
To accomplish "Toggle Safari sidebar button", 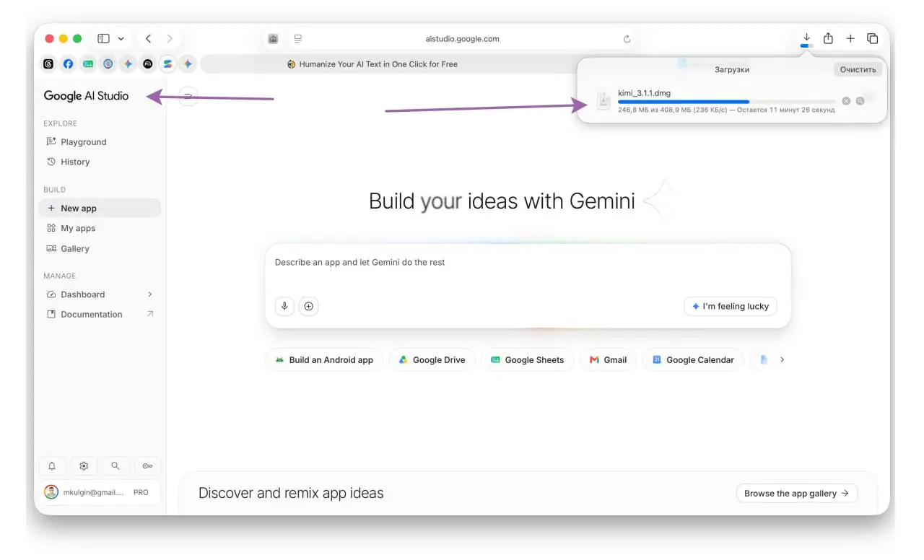I will tap(103, 39).
